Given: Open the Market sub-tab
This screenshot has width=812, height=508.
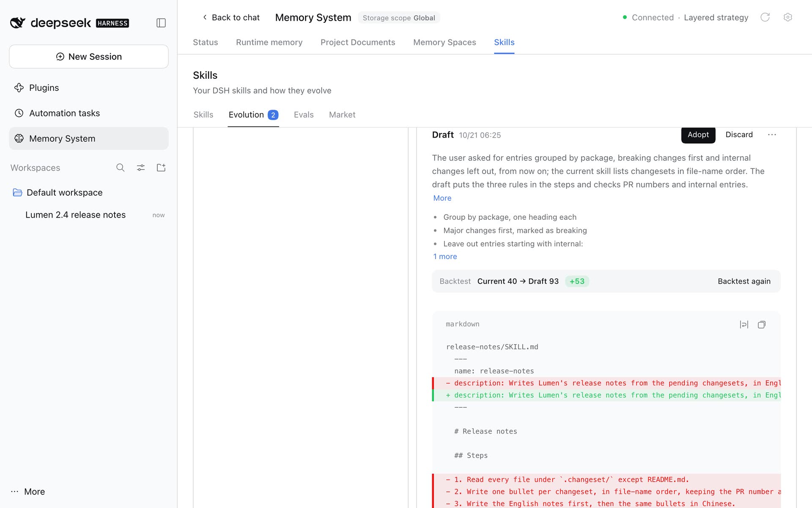Looking at the screenshot, I should point(342,115).
